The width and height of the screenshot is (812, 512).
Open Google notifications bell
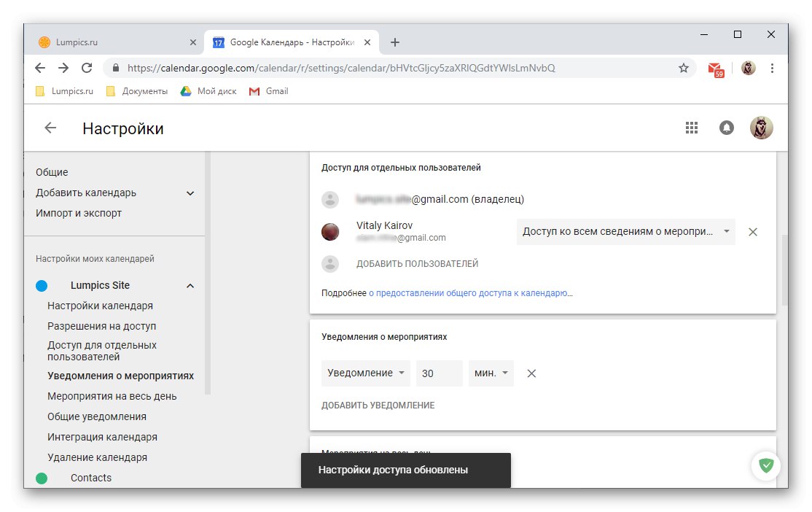click(x=726, y=127)
